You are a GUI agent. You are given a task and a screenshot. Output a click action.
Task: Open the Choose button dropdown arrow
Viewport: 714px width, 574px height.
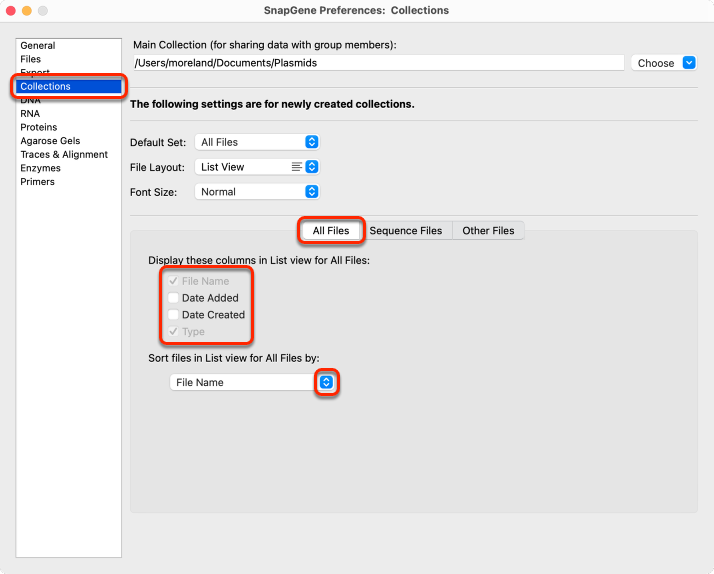coord(689,63)
